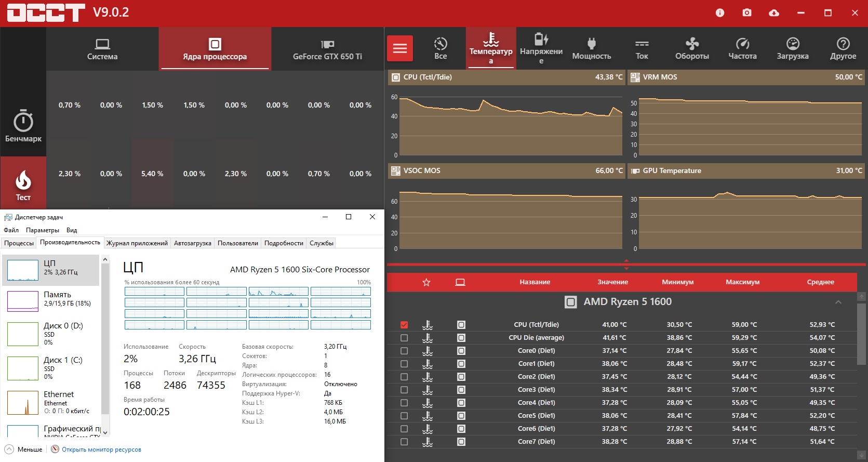Image resolution: width=868 pixels, height=462 pixels.
Task: Check the Core1 (Die1) checkbox
Action: pyautogui.click(x=404, y=364)
